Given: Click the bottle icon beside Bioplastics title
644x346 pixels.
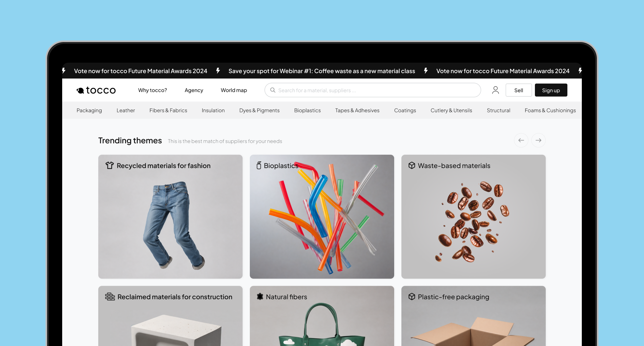Looking at the screenshot, I should 259,166.
